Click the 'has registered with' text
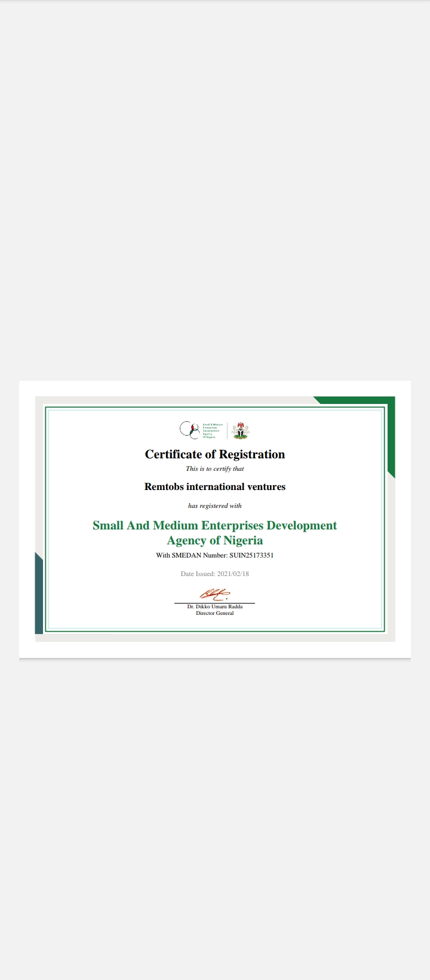This screenshot has height=980, width=430. click(215, 506)
